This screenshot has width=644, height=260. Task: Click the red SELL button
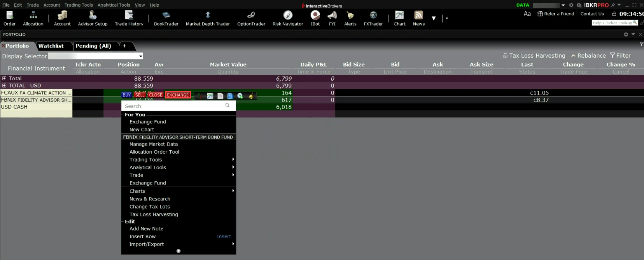[140, 95]
